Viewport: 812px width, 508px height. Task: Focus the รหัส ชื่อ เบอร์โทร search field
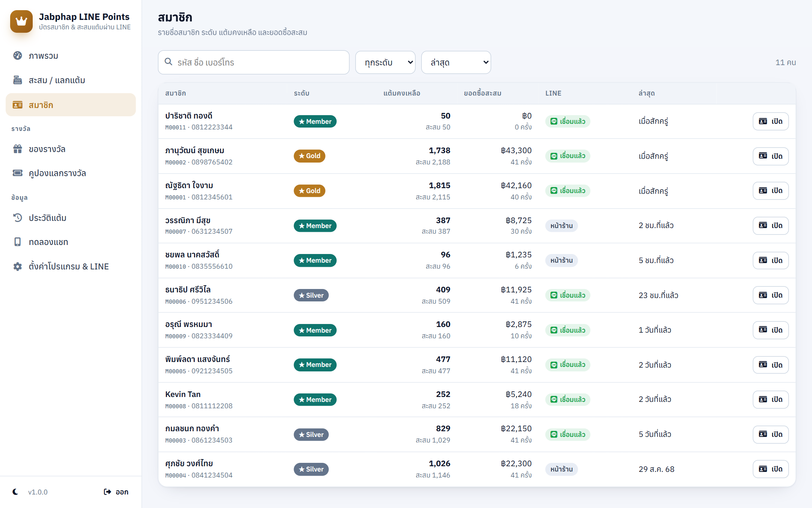click(x=254, y=62)
